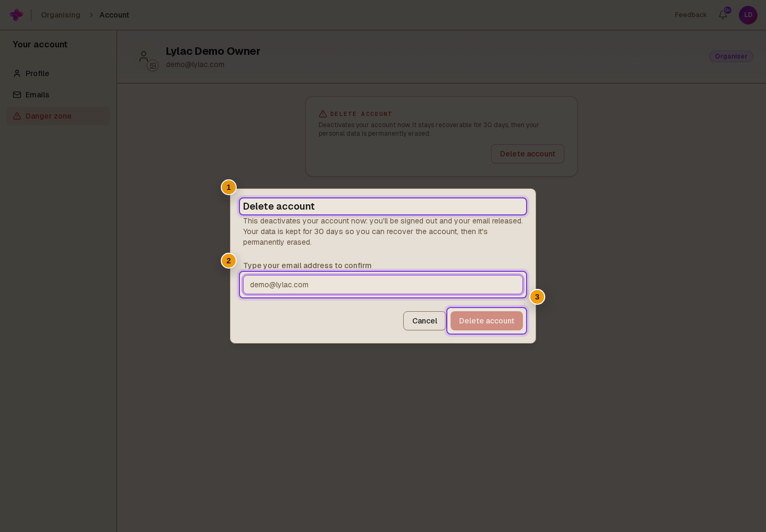Open the notifications bell
The width and height of the screenshot is (766, 532).
(723, 15)
